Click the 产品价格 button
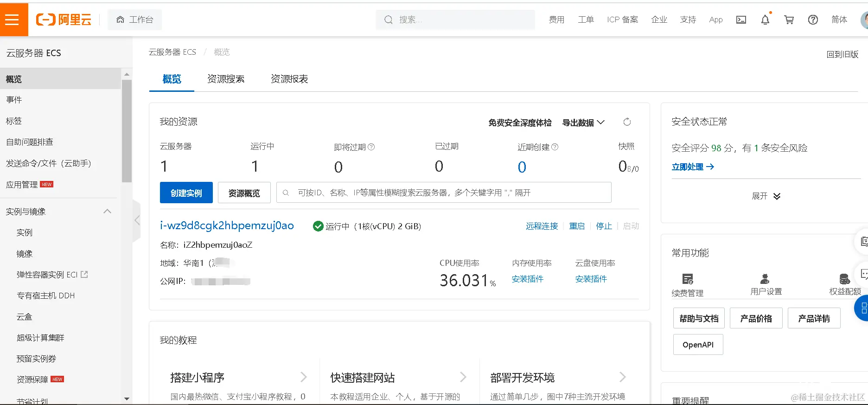The image size is (868, 405). [x=756, y=318]
